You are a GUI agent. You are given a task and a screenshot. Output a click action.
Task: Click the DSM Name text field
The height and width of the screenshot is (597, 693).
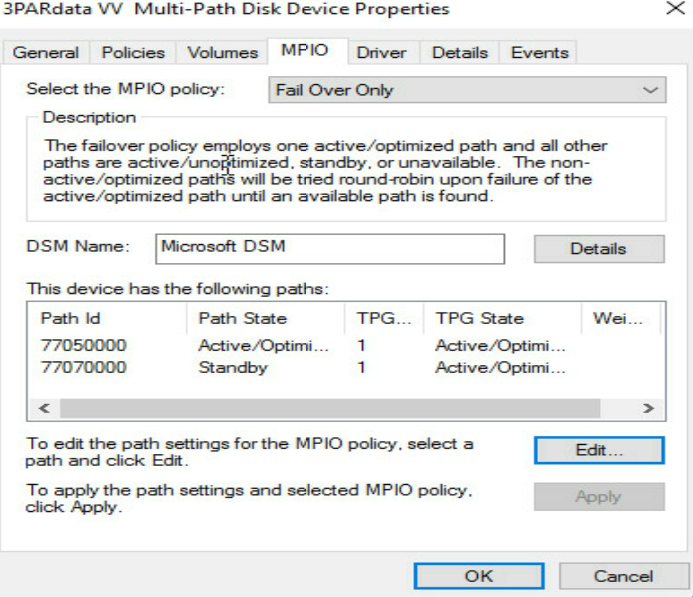330,249
